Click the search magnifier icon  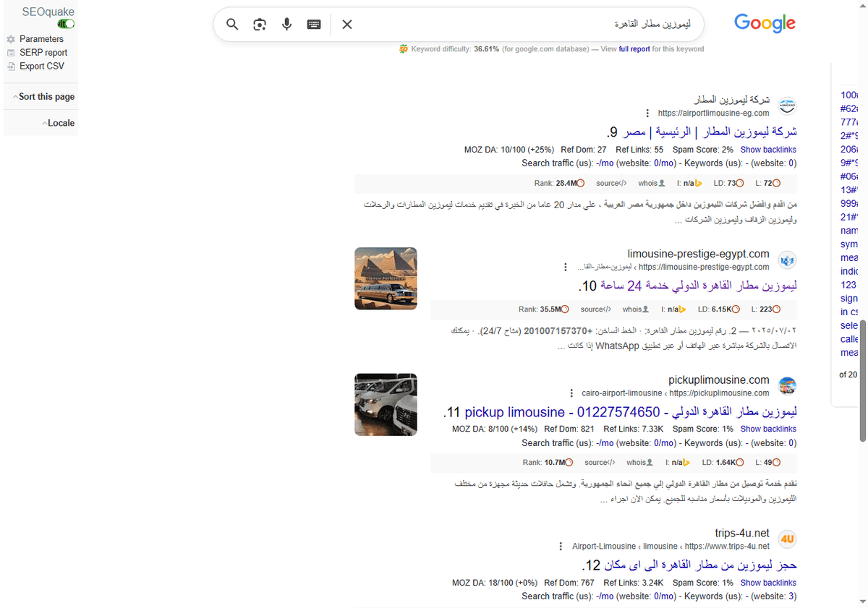232,24
